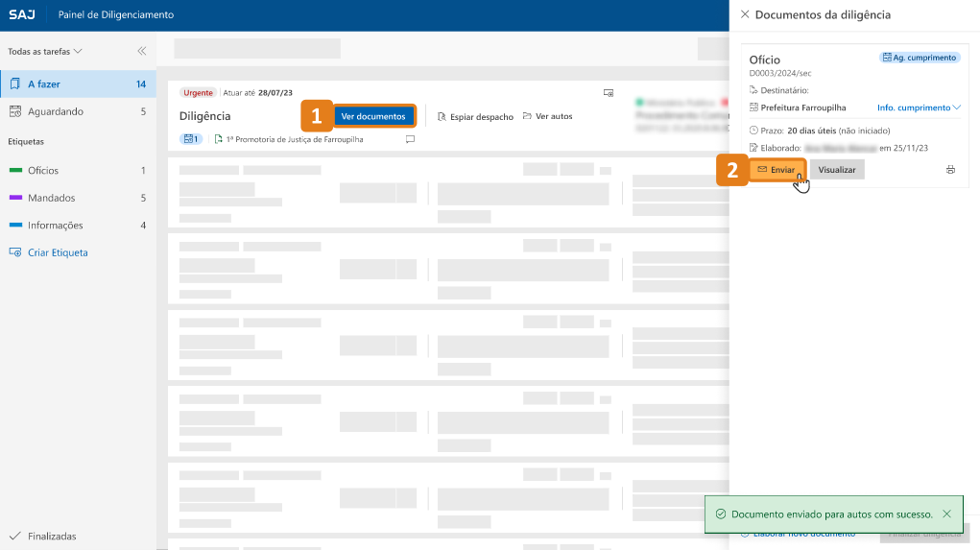Image resolution: width=980 pixels, height=550 pixels.
Task: Open Ver autos folder option
Action: coord(547,116)
